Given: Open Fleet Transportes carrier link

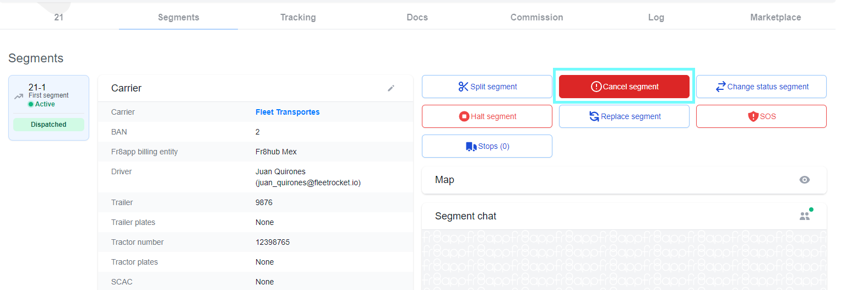Looking at the screenshot, I should tap(287, 112).
